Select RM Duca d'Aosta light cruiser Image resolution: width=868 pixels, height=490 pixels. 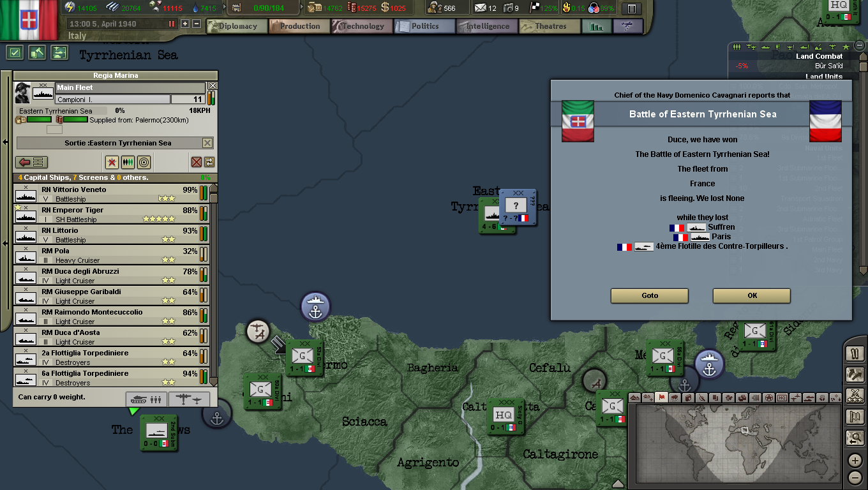[112, 337]
